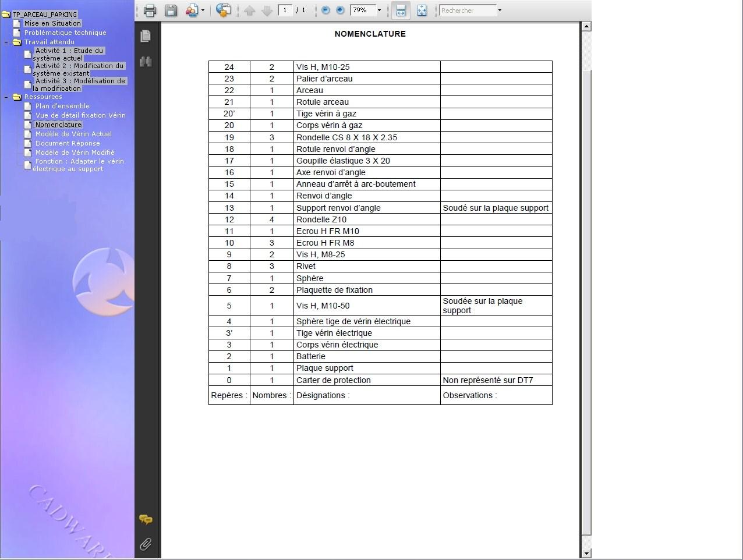Open the Mise en Situation page
Viewport: 743px width, 560px height.
tap(52, 23)
